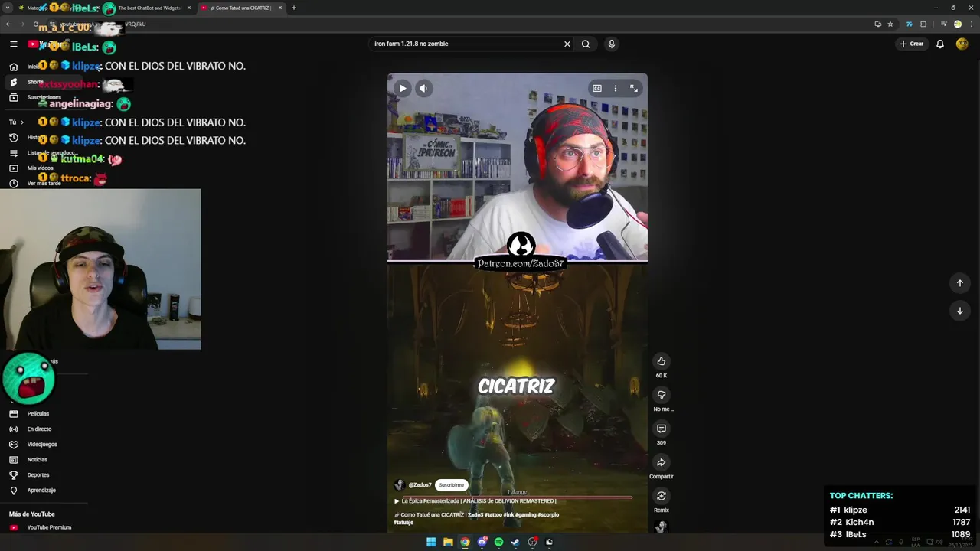Open a new browser tab
The image size is (980, 551).
coord(294,8)
